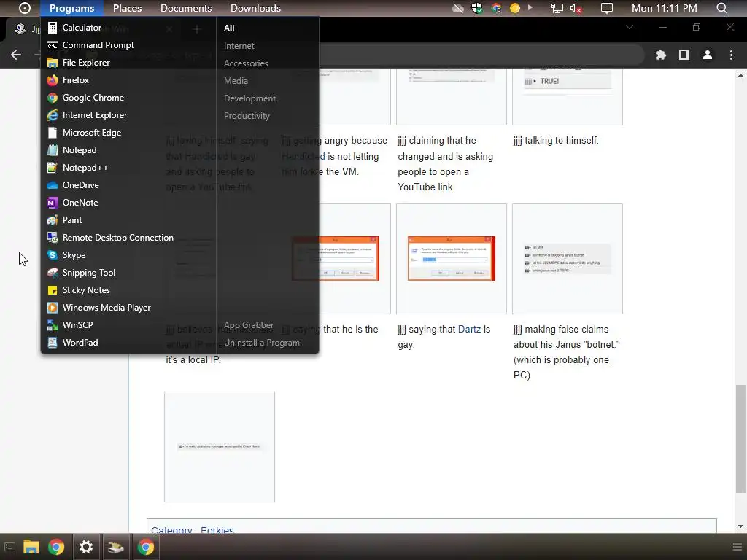
Task: Click the clock showing Mon 11:11 PM
Action: tap(664, 8)
